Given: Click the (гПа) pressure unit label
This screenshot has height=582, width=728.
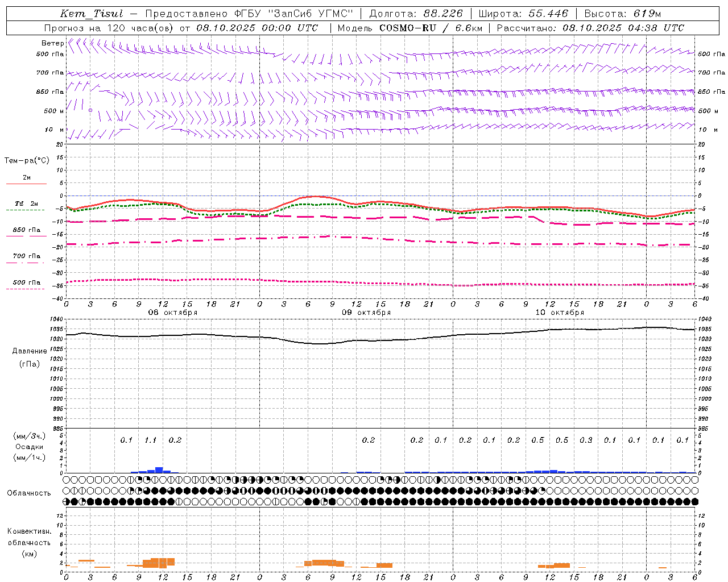Looking at the screenshot, I should point(30,364).
